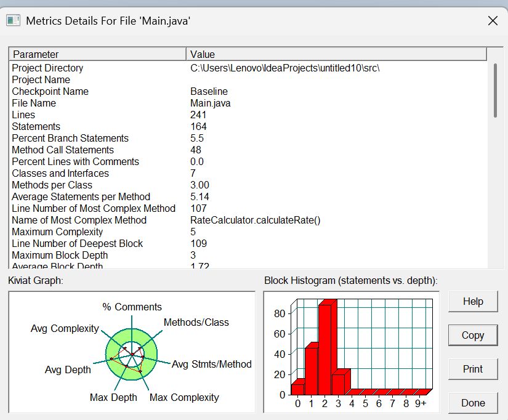This screenshot has height=420, width=508.
Task: Select the Method Call Statements row
Action: click(x=248, y=150)
